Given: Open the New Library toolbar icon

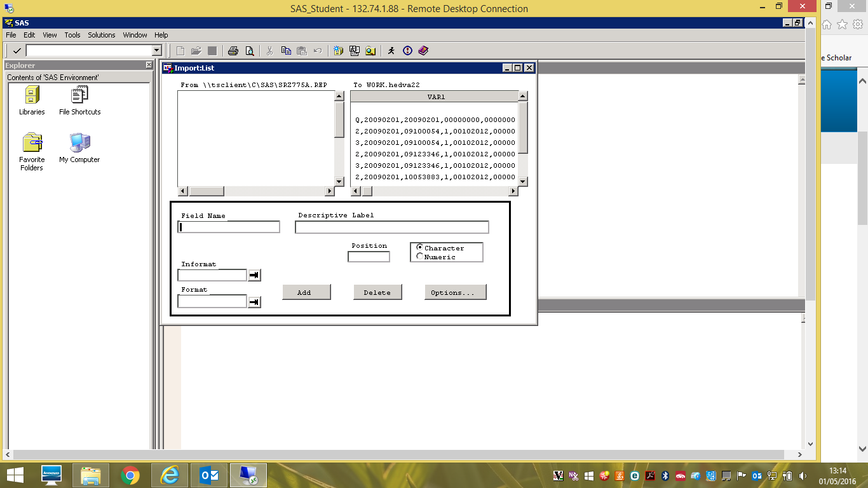Looking at the screenshot, I should click(337, 51).
